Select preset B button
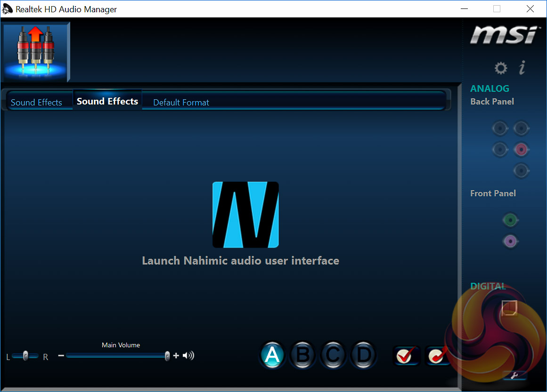The width and height of the screenshot is (547, 392). click(x=302, y=355)
